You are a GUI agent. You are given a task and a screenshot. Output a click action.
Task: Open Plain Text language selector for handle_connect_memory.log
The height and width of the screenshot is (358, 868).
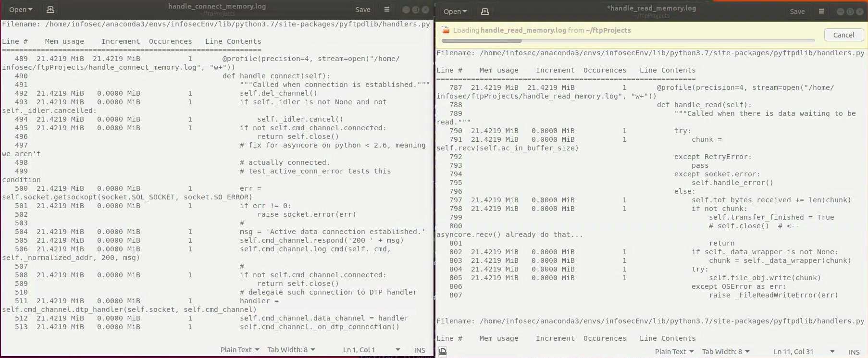(x=239, y=350)
